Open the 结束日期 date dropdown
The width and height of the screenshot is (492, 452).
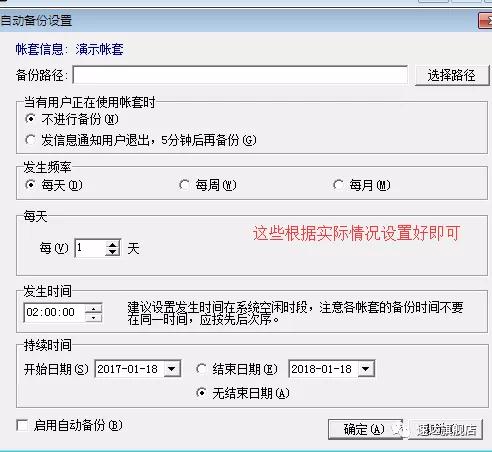coord(366,369)
